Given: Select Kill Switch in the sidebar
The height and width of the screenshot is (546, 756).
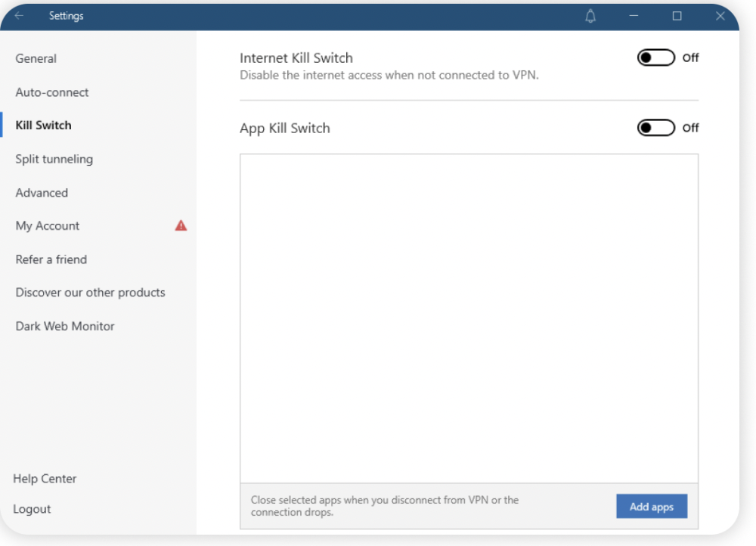Looking at the screenshot, I should tap(44, 126).
